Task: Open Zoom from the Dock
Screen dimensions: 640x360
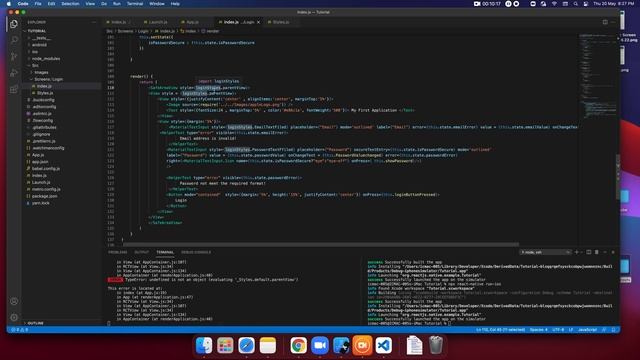Action: point(320,345)
